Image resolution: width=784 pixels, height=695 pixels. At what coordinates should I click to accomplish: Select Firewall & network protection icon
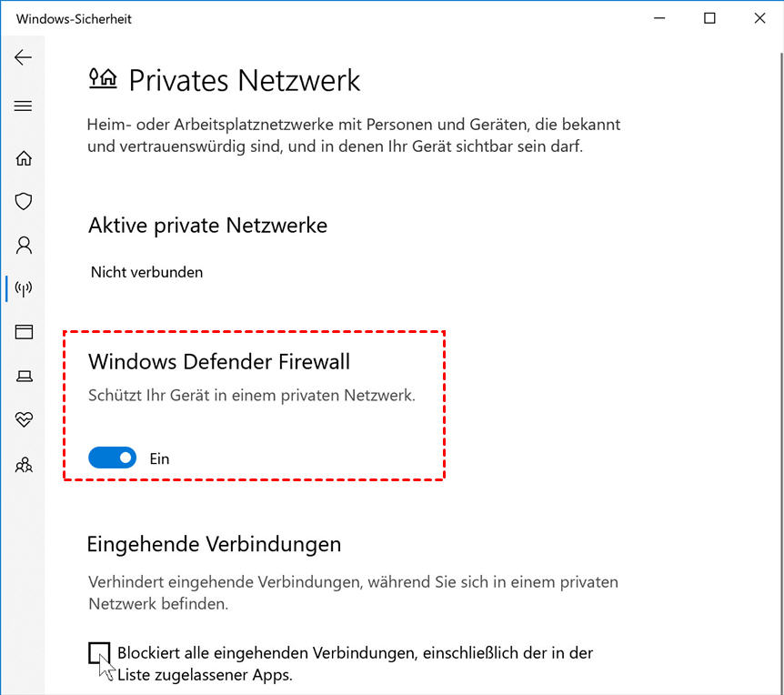click(24, 289)
